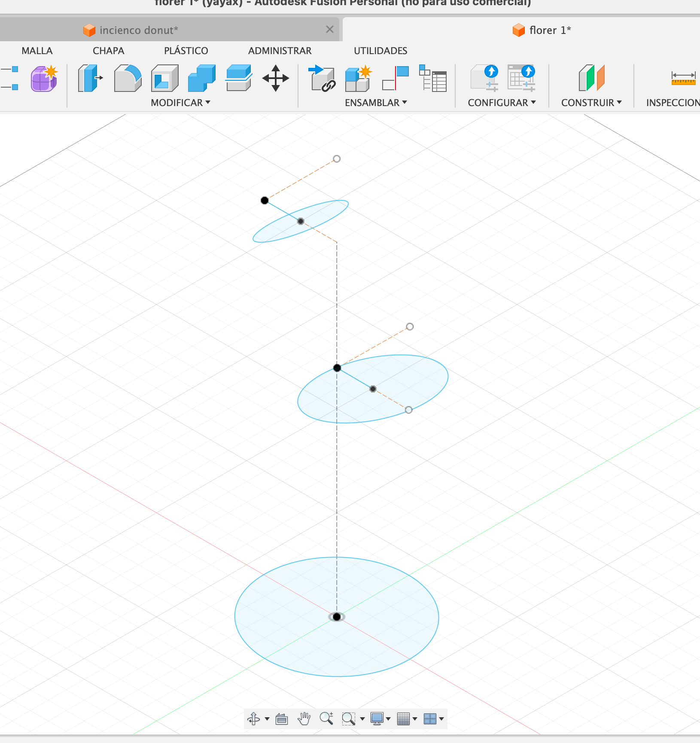This screenshot has width=700, height=743.
Task: Select the Joint tool icon
Action: [396, 78]
